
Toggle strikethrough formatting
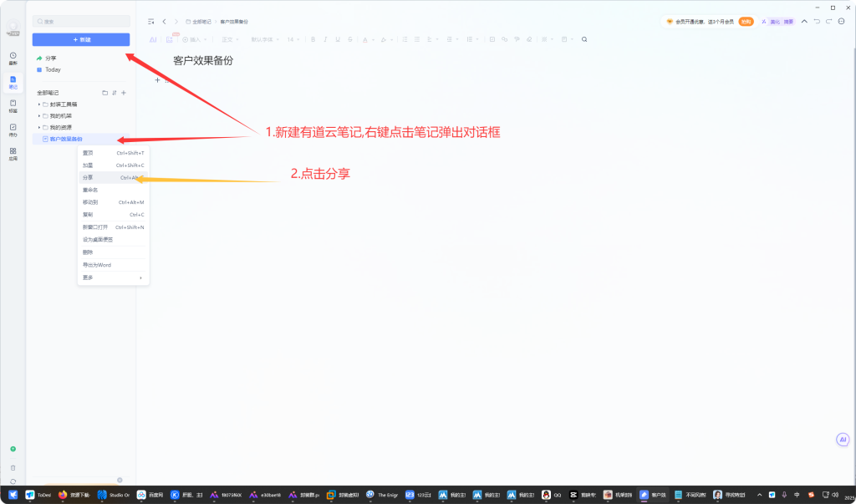point(350,39)
